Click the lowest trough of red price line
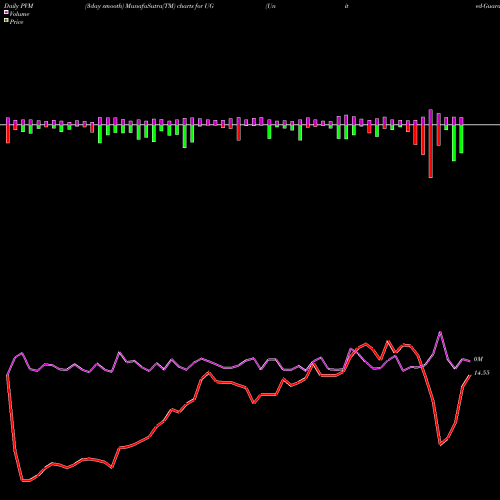Viewport: 500px width, 500px height. pyautogui.click(x=26, y=481)
